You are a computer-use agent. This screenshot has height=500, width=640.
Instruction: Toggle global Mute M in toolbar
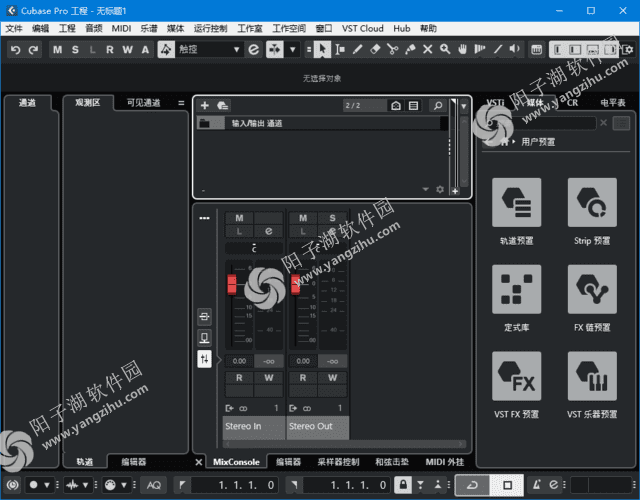[58, 49]
